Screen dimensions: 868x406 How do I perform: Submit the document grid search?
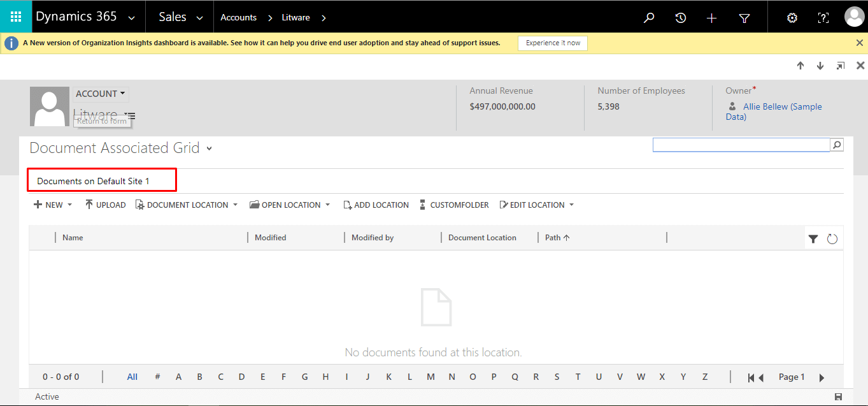click(x=837, y=145)
